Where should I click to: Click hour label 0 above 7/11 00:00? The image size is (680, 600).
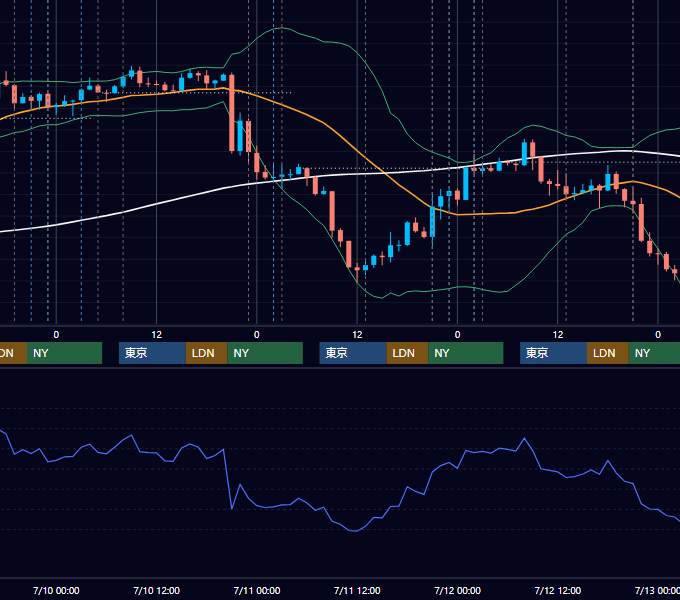coord(257,335)
